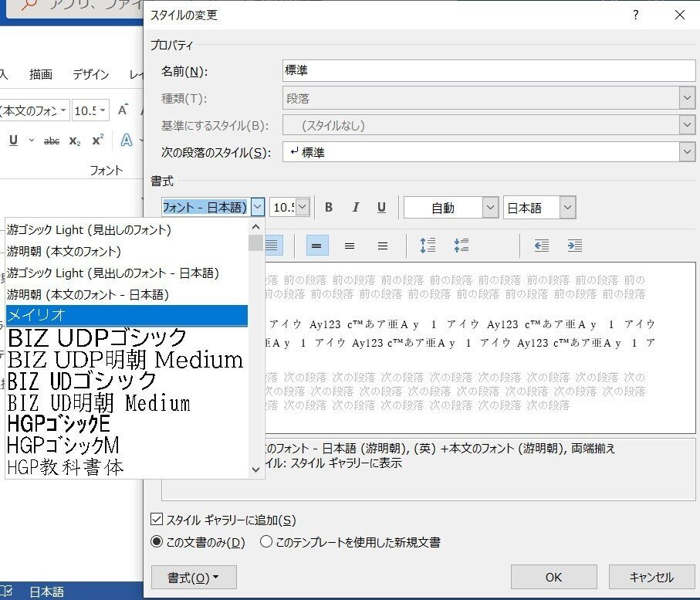The height and width of the screenshot is (600, 700).
Task: Apply superscript x² in ribbon
Action: pos(98,141)
